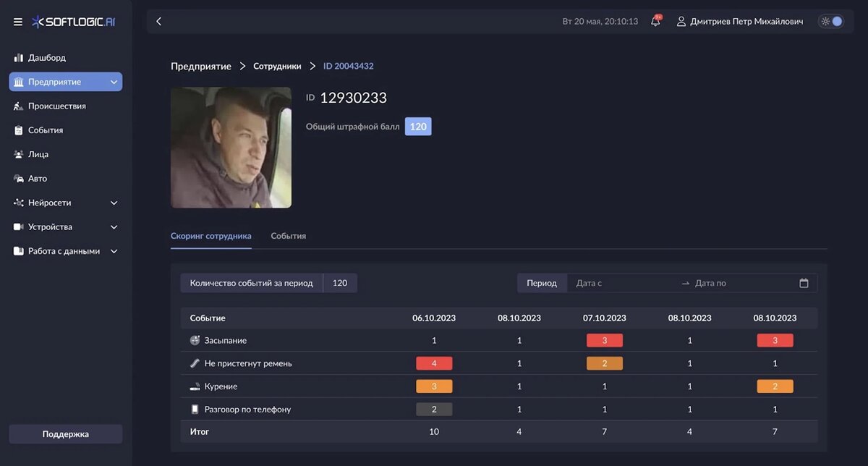Collapse the Предприятие menu chevron
The width and height of the screenshot is (868, 466).
tap(114, 82)
